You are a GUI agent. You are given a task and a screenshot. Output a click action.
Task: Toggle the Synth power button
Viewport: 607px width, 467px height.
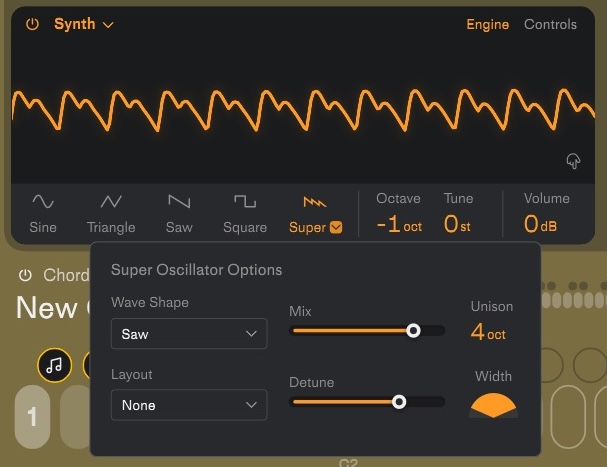click(x=32, y=24)
